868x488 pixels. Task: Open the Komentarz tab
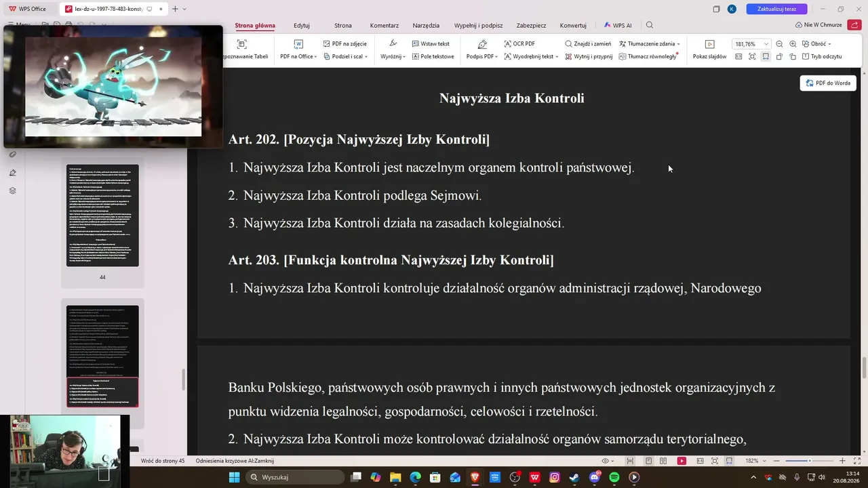384,25
